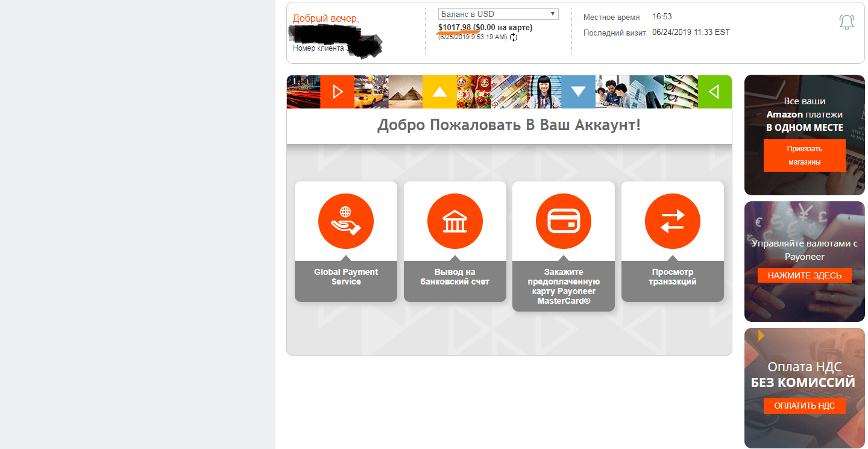Click the notification bell icon
Image resolution: width=868 pixels, height=449 pixels.
click(846, 22)
